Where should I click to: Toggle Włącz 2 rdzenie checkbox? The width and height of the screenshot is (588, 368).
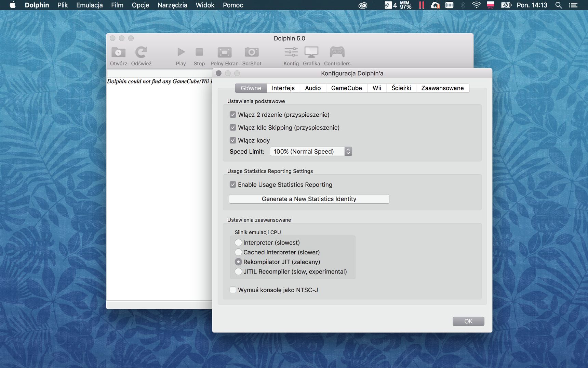(233, 114)
